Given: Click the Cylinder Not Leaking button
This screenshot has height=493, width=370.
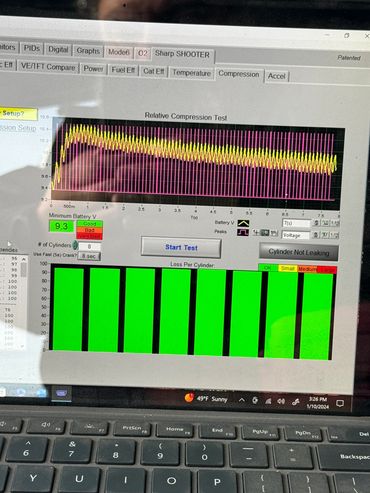Looking at the screenshot, I should [299, 252].
